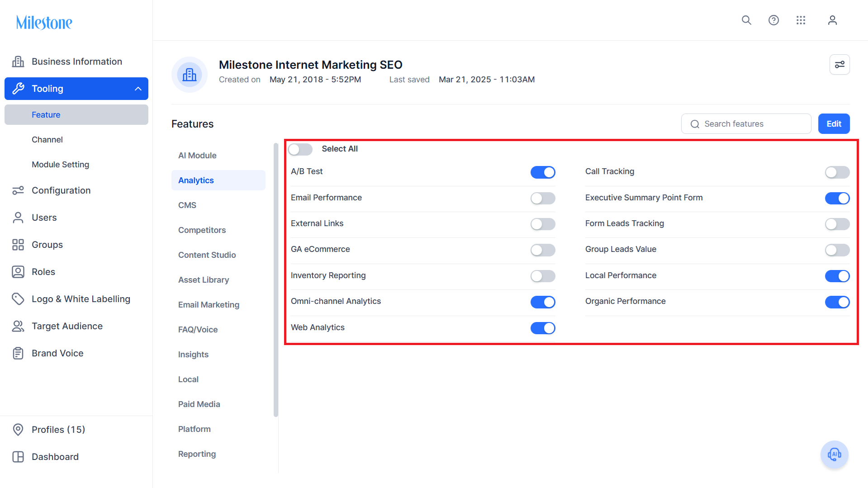Image resolution: width=868 pixels, height=488 pixels.
Task: Enable the External Links toggle
Action: tap(543, 224)
